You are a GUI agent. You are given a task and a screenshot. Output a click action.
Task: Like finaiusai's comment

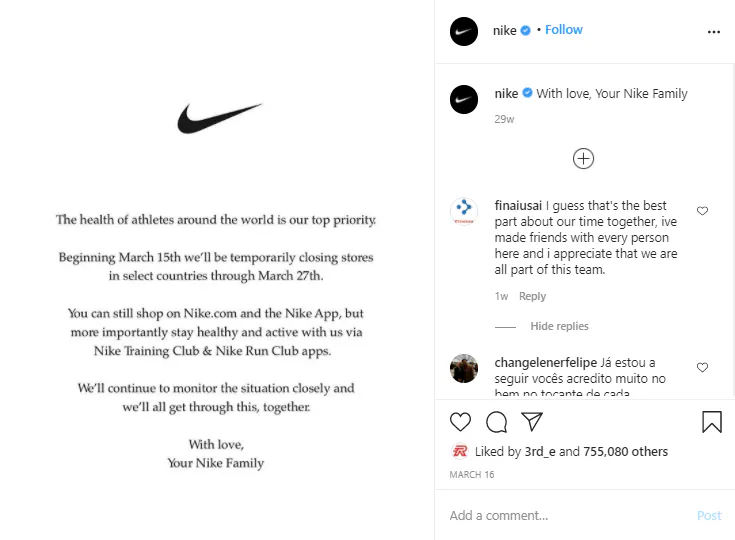tap(702, 211)
